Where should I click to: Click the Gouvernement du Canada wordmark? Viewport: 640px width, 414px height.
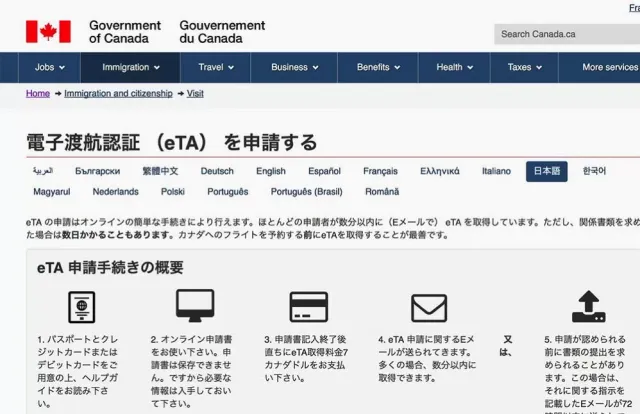point(222,32)
